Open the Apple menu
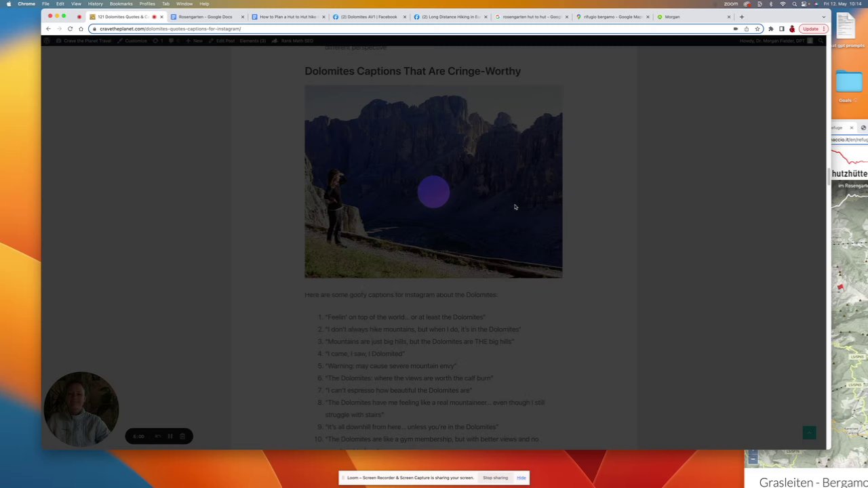This screenshot has height=488, width=868. 9,3
